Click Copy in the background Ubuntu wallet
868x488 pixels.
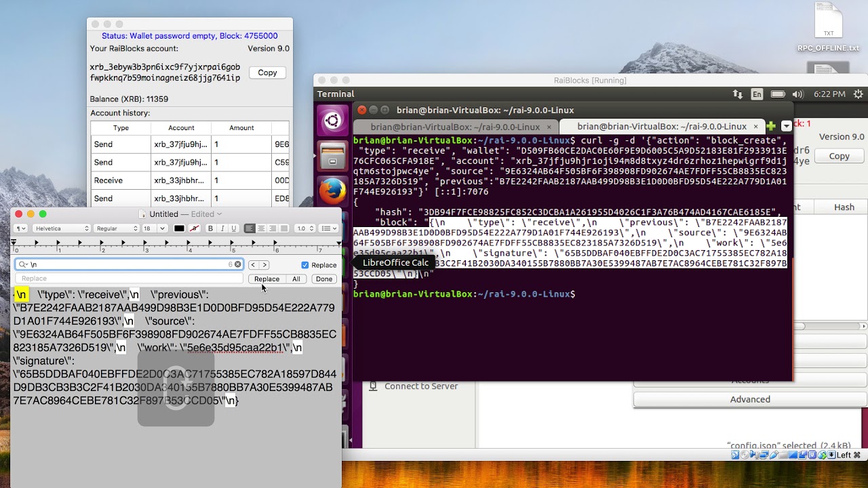pyautogui.click(x=839, y=156)
